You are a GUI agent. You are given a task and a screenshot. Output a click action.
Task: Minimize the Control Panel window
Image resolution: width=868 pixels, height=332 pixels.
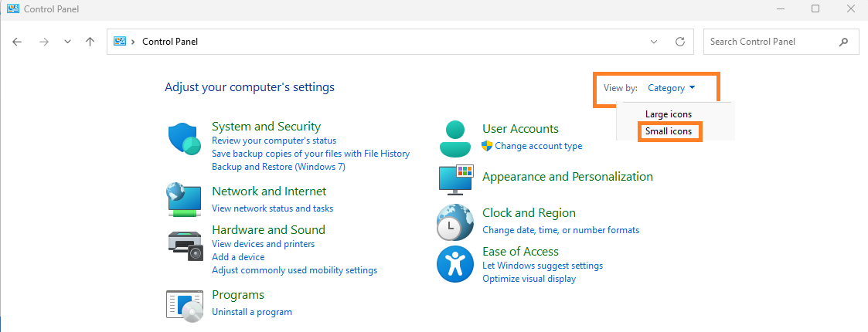[x=779, y=8]
